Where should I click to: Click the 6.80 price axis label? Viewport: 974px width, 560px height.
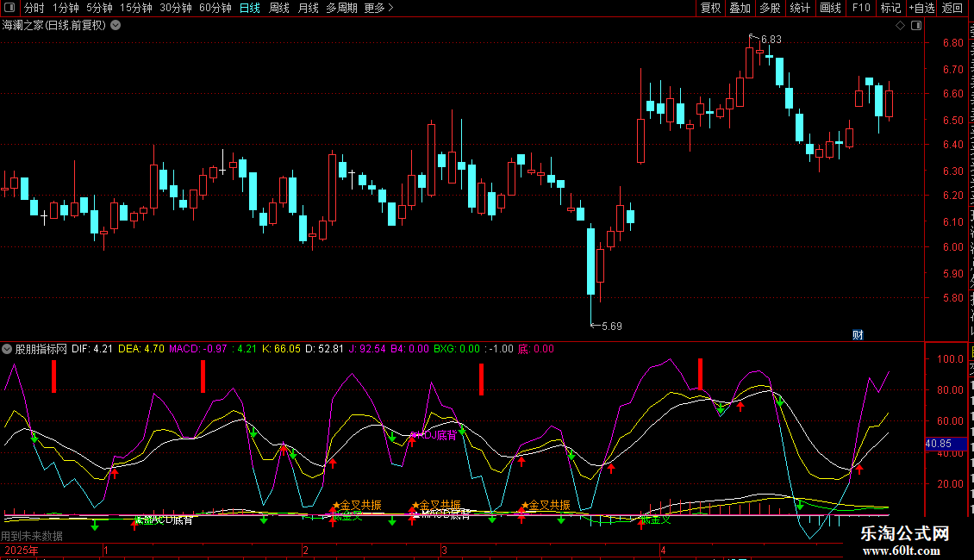coord(952,43)
